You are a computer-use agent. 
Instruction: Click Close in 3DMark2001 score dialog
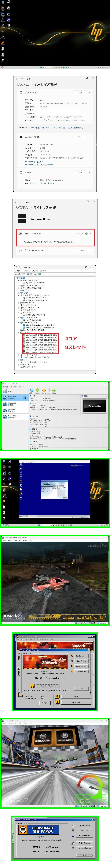(81, 689)
